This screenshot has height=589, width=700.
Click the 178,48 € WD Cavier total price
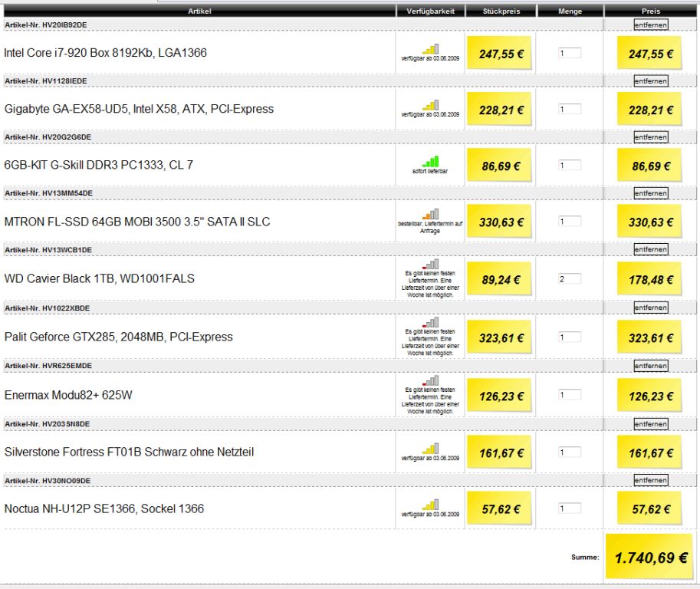(651, 280)
